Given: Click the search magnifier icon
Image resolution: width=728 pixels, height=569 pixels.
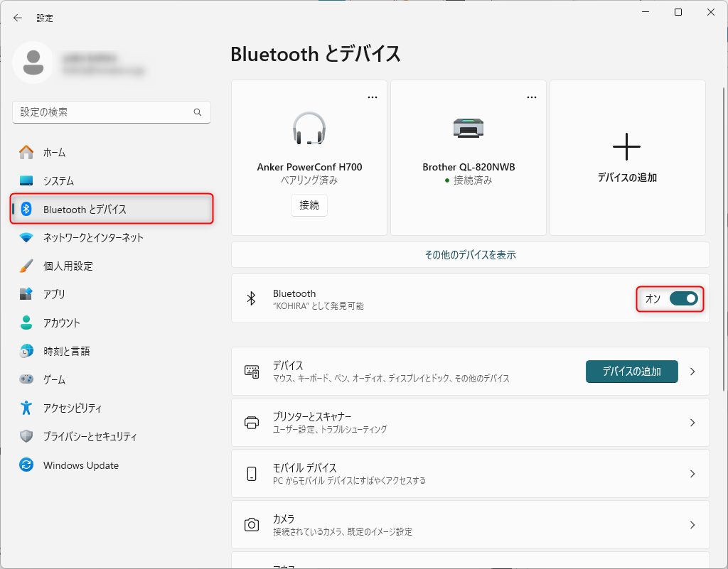Looking at the screenshot, I should tap(198, 112).
